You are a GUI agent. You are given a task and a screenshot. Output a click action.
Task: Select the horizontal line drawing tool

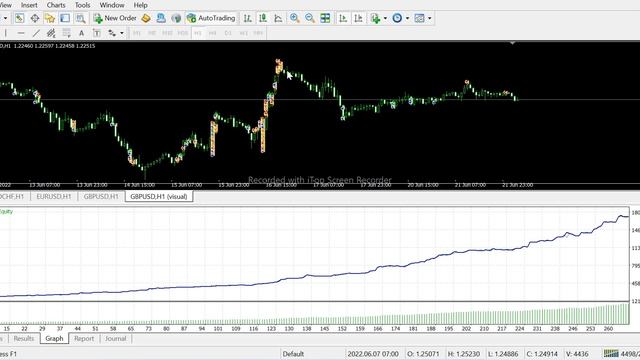(21, 33)
